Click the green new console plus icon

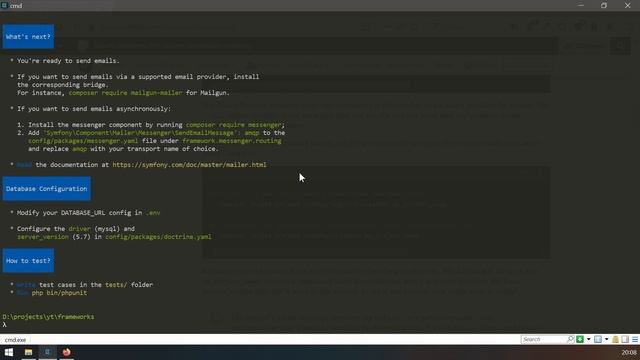click(580, 339)
